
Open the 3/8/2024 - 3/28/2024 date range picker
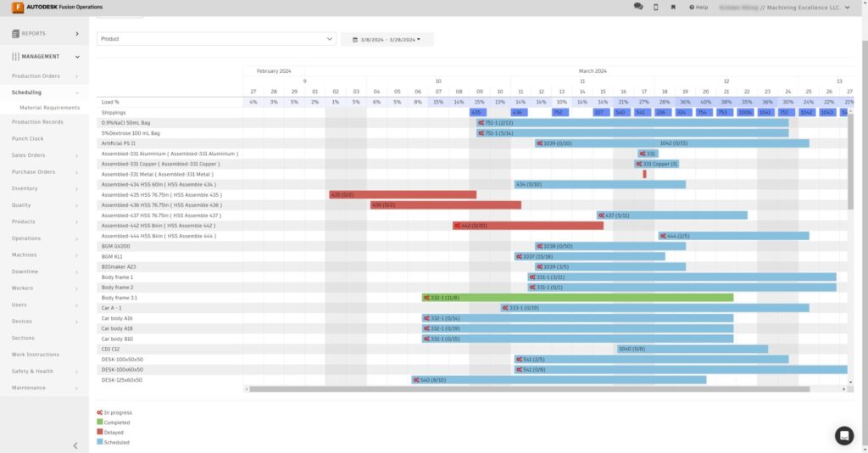click(387, 39)
